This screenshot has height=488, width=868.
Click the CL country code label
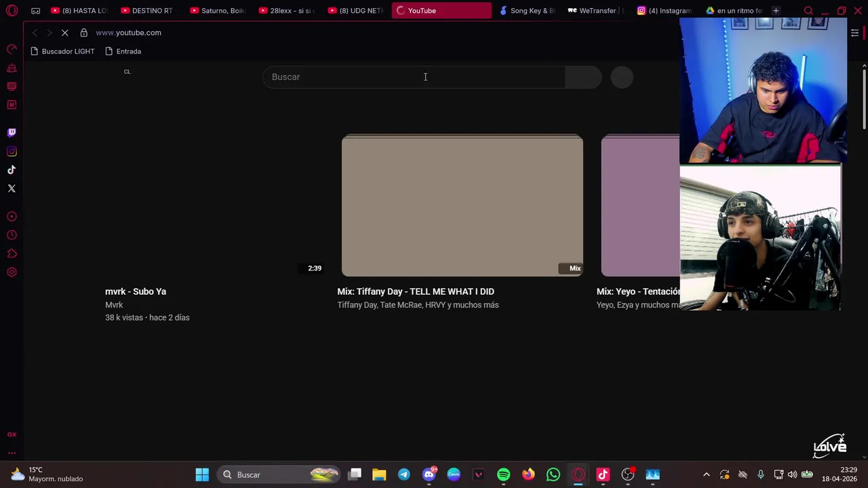pyautogui.click(x=127, y=71)
